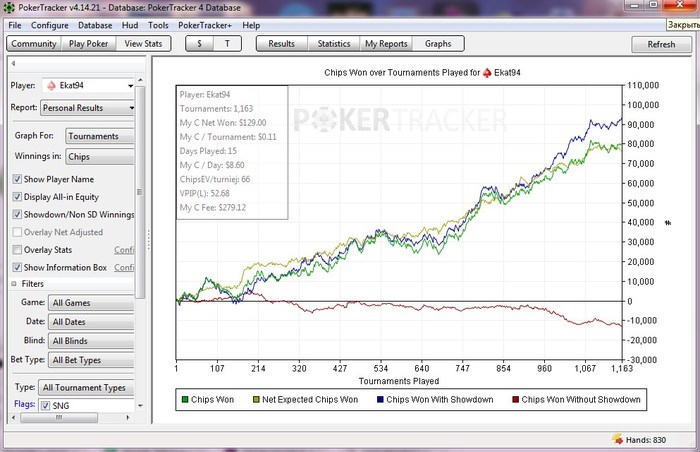The image size is (700, 452).
Task: Click the yellow Net Expected Chips Won swatch
Action: pyautogui.click(x=256, y=400)
